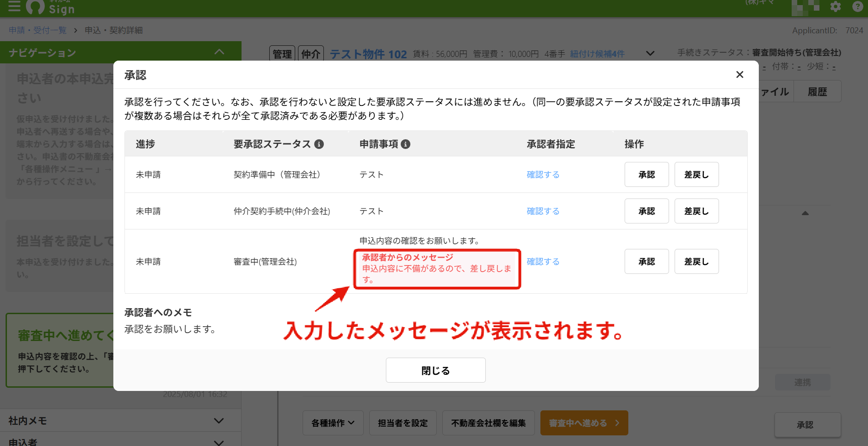Go to 申請・受付一覧 breadcrumb
Viewport: 868px width, 446px height.
pyautogui.click(x=37, y=30)
